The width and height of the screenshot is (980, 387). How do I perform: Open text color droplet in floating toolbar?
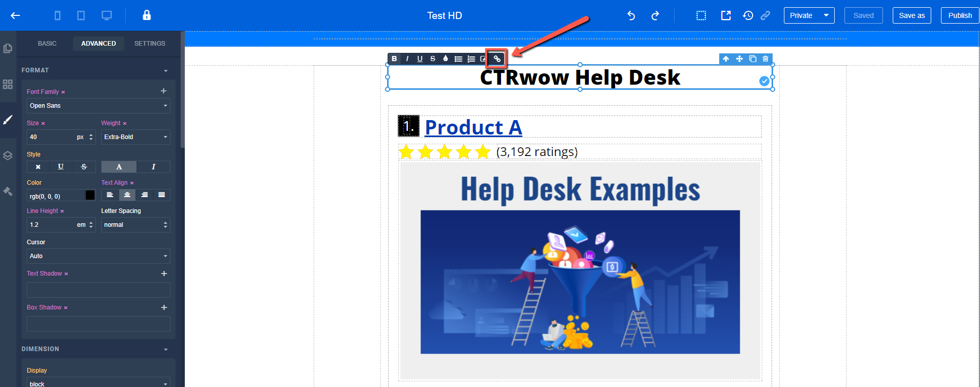coord(446,59)
